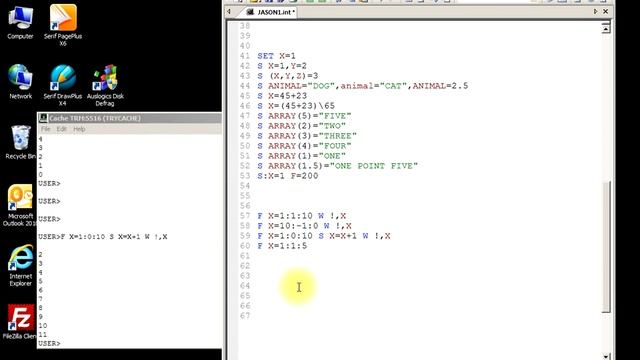Click code line F X=1:1:10 W !,X

(302, 216)
